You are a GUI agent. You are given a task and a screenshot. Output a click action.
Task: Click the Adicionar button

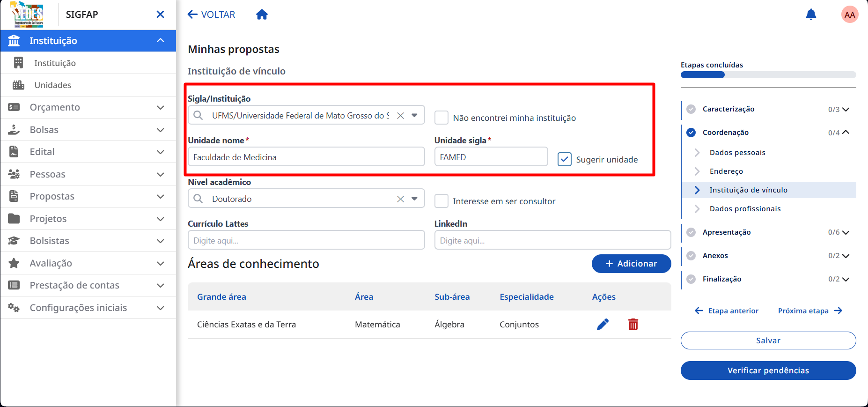tap(631, 264)
